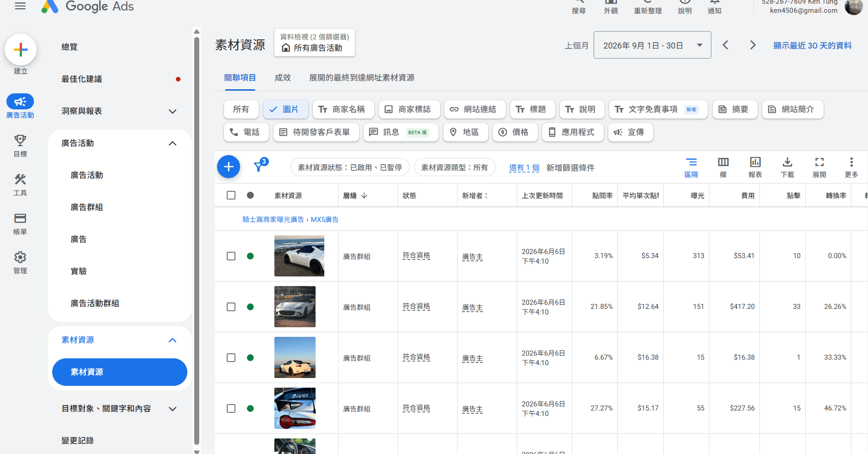Switch to the 成效 tab
This screenshot has width=868, height=454.
pyautogui.click(x=283, y=78)
